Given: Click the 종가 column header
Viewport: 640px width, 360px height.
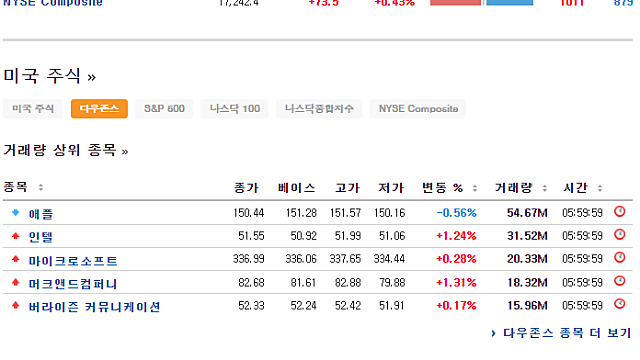Looking at the screenshot, I should [247, 188].
